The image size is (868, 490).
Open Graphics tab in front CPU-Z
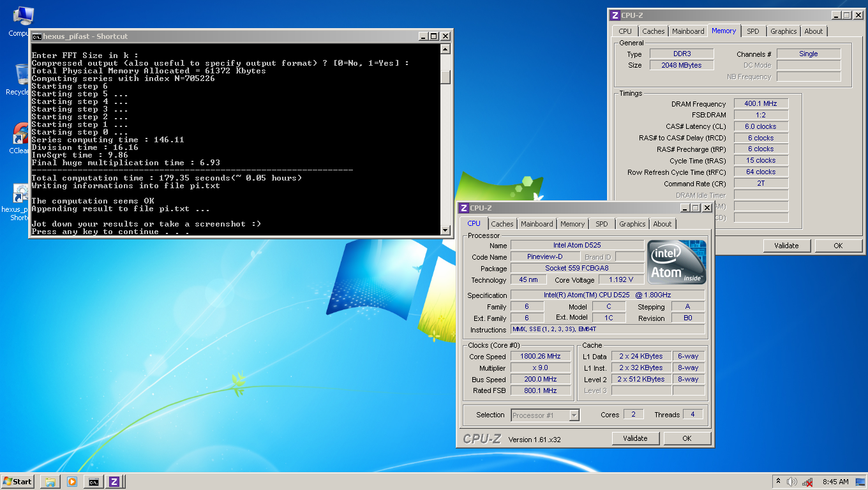pyautogui.click(x=632, y=224)
